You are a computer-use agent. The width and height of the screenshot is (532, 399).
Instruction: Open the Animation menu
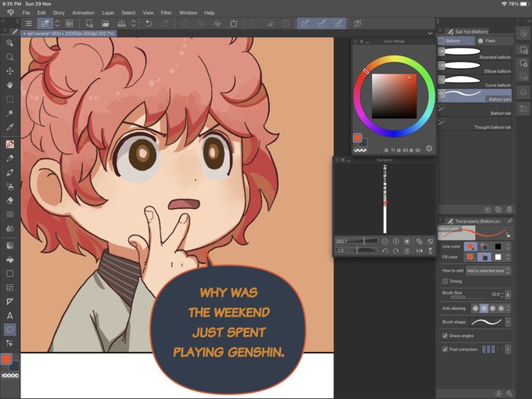tap(84, 13)
